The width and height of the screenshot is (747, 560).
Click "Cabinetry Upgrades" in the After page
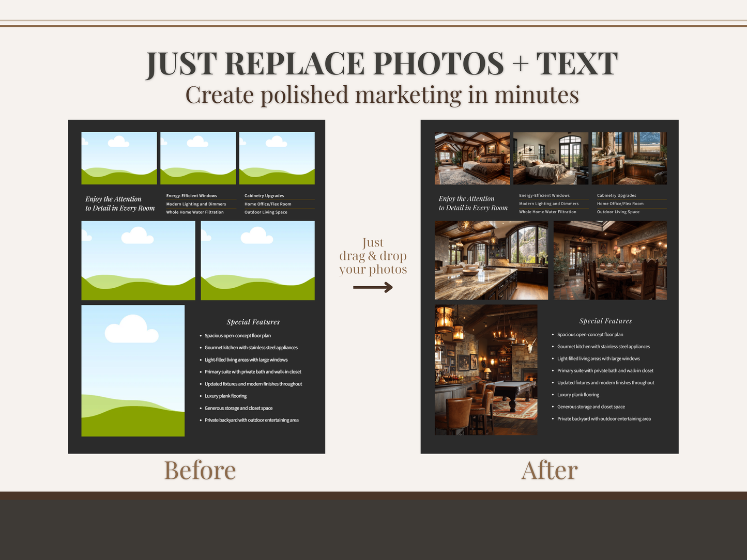[x=617, y=195]
